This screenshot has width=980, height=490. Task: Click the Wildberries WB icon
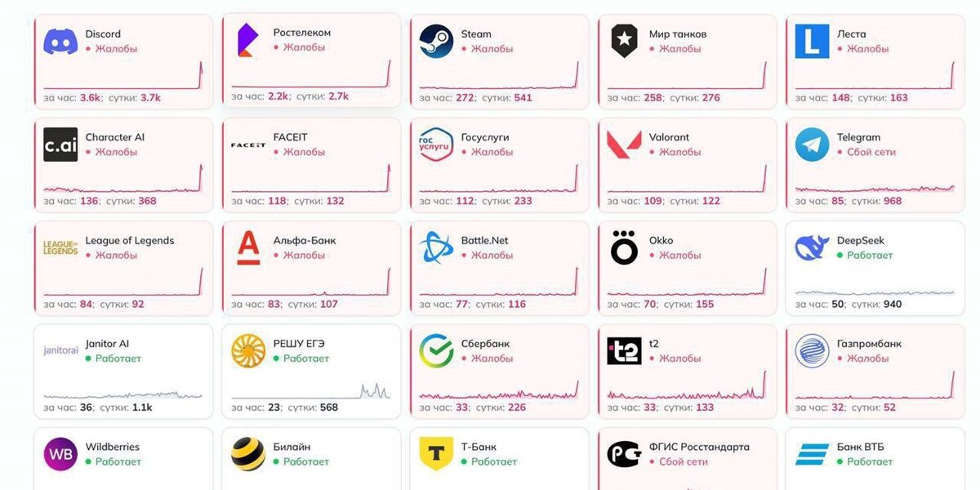60,454
